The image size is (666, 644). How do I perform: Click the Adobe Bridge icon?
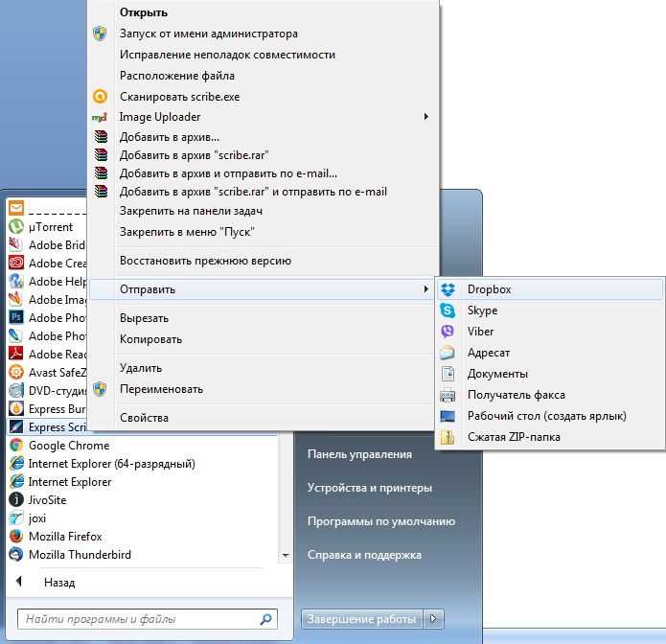tap(16, 245)
